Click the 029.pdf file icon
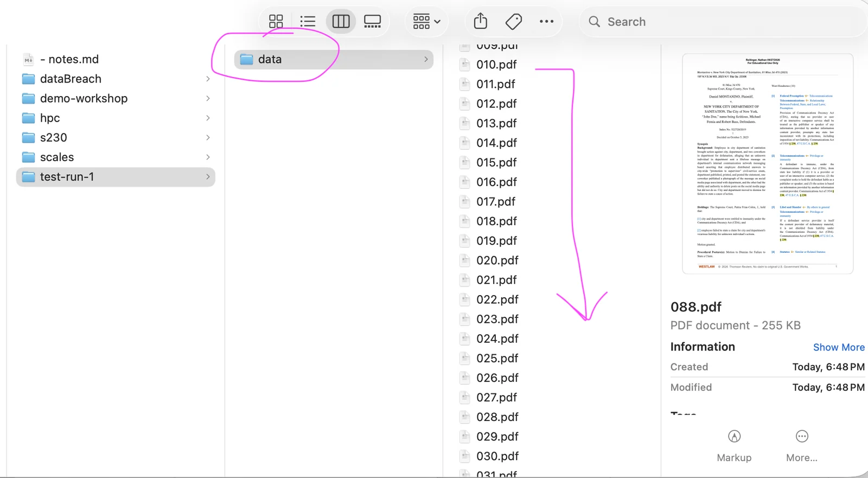 [465, 436]
